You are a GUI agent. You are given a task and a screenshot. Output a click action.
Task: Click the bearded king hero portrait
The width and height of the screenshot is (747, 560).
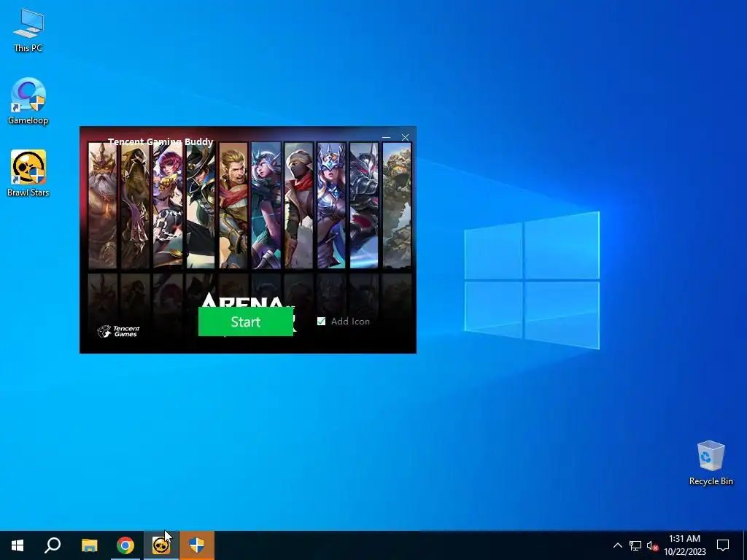coord(102,206)
